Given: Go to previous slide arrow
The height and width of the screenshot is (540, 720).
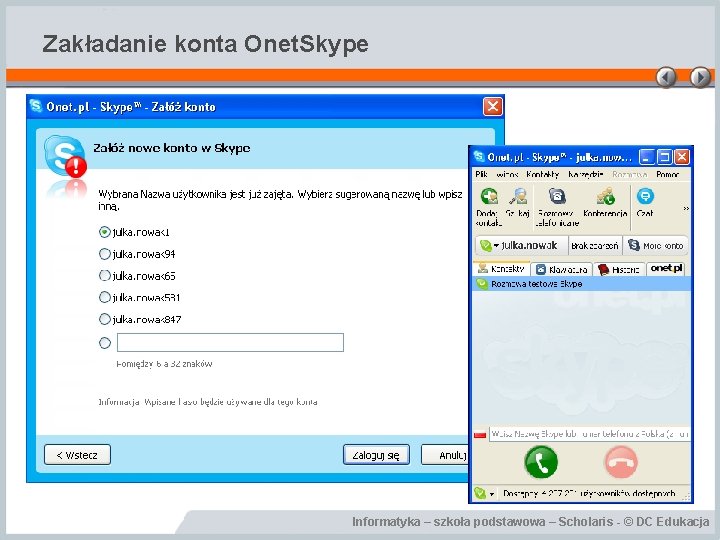Looking at the screenshot, I should pos(666,77).
